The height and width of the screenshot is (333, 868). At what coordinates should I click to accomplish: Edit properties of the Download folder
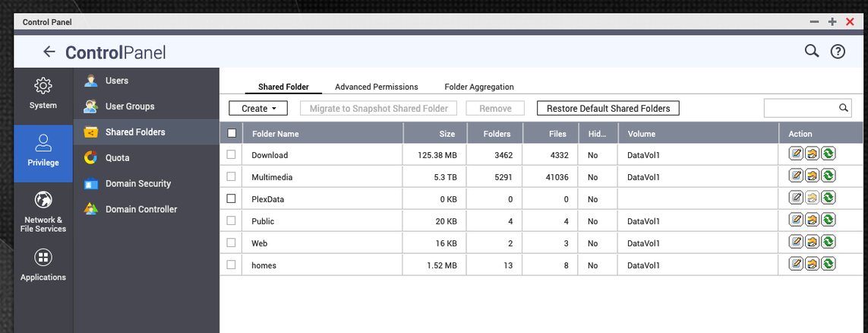tap(796, 154)
